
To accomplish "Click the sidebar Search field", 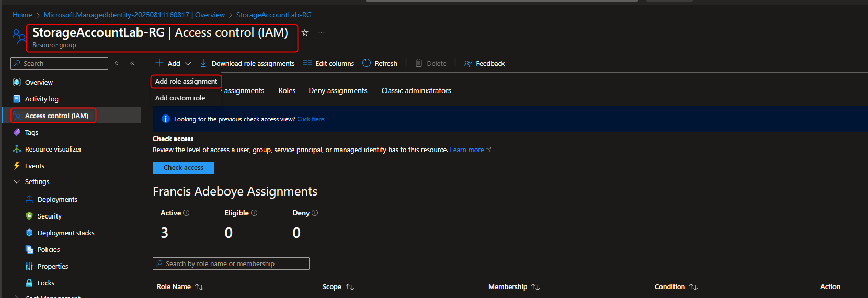I will 59,63.
